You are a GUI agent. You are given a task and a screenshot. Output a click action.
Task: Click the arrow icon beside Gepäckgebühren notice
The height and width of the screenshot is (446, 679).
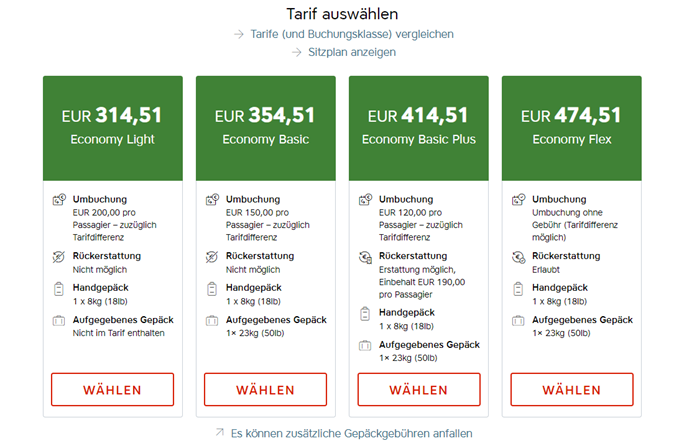click(220, 432)
